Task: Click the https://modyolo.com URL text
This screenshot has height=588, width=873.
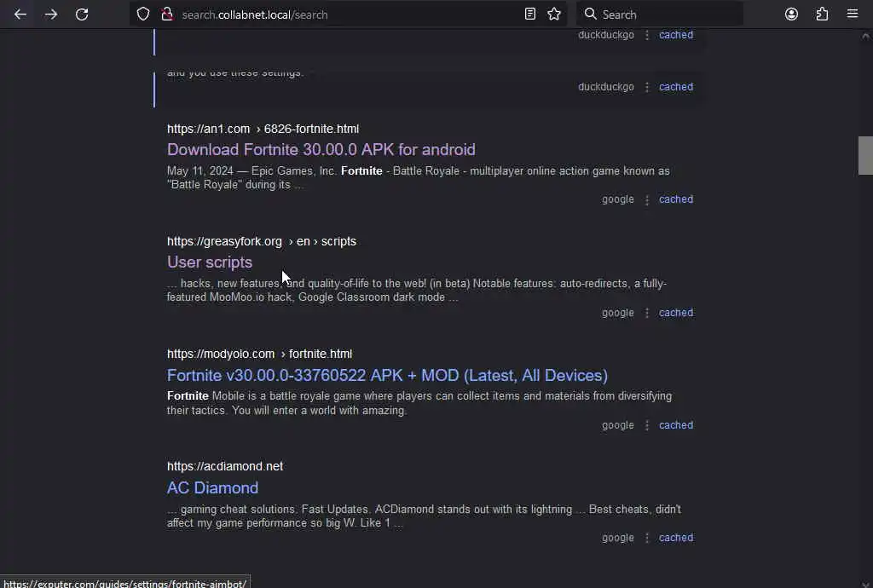Action: coord(221,354)
